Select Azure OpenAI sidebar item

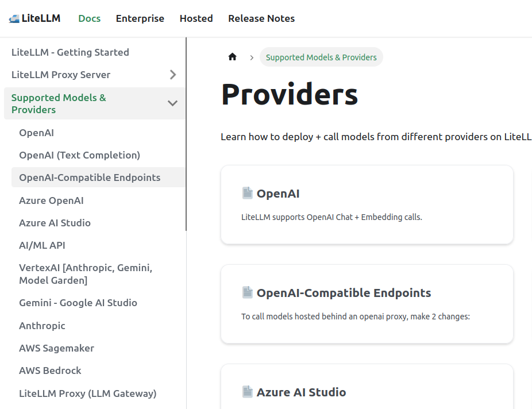[51, 200]
